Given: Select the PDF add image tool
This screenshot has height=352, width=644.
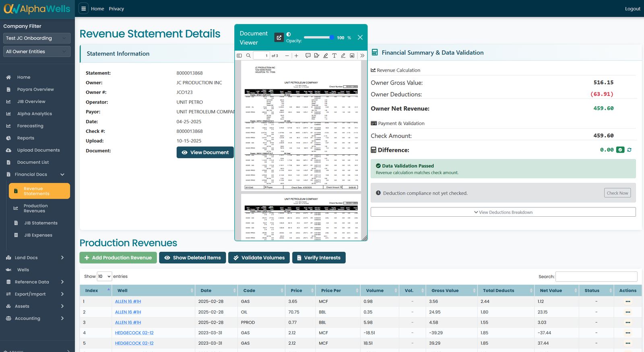Looking at the screenshot, I should coord(352,56).
